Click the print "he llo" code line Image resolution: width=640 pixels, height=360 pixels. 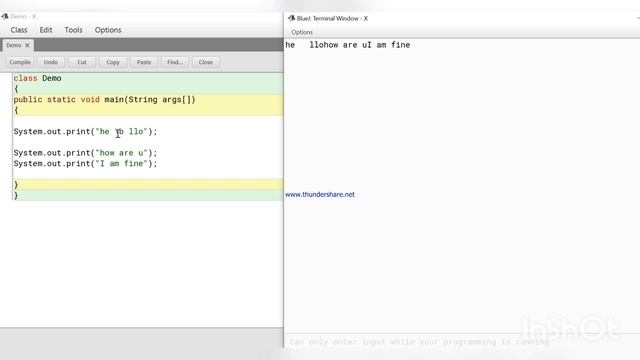(x=85, y=131)
